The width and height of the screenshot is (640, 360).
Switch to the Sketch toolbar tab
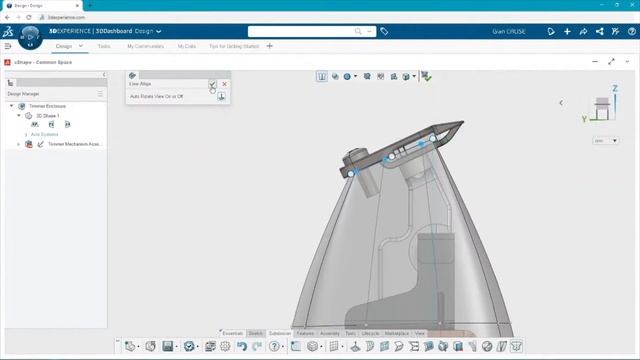click(x=256, y=333)
